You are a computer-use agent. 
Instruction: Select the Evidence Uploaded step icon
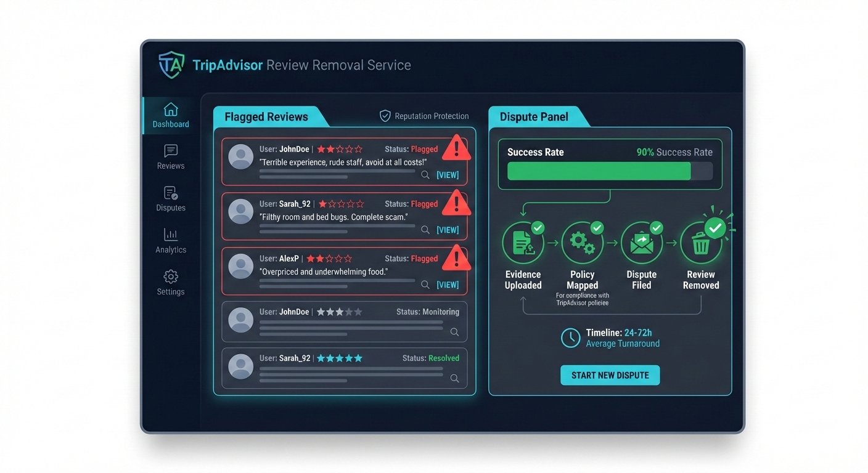pos(523,243)
